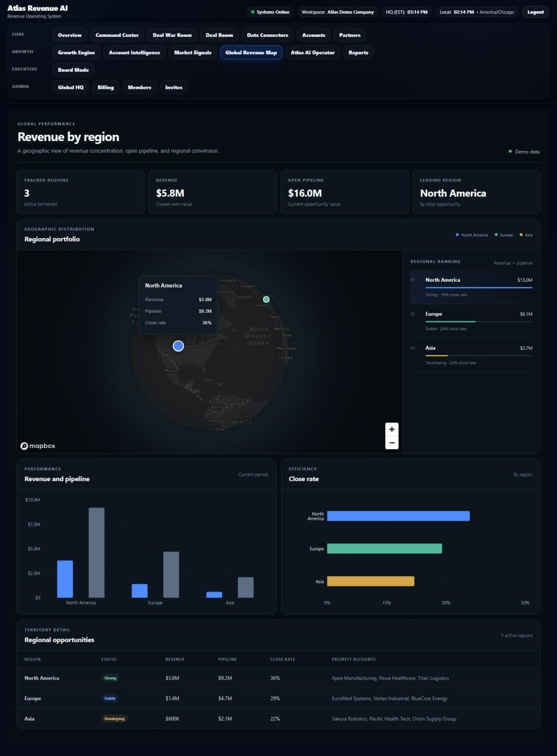Click the Close Rate column header
Viewport: 557px width, 756px height.
[283, 659]
